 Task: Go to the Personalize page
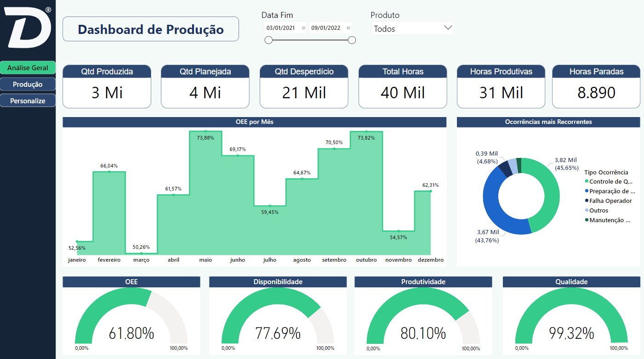coord(28,101)
